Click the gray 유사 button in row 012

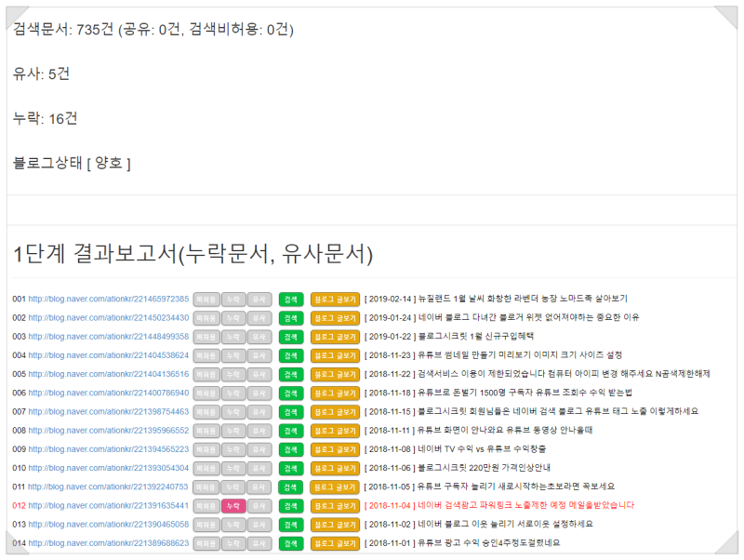(259, 506)
